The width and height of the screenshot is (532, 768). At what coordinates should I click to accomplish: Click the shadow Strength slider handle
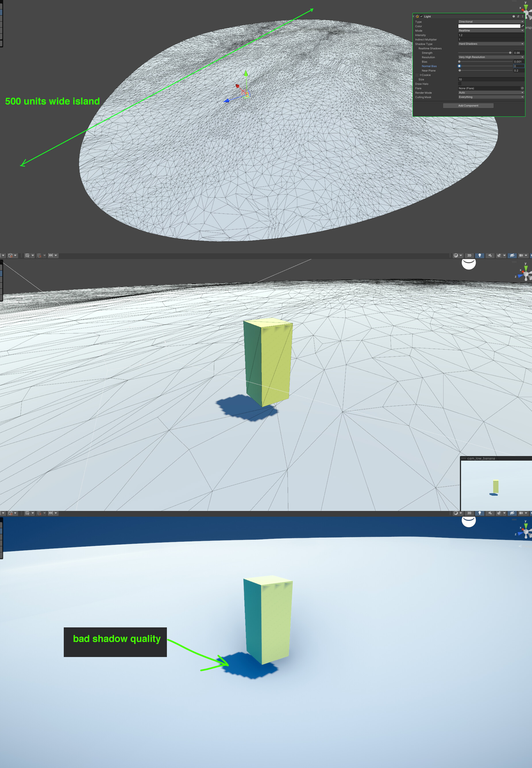[510, 53]
